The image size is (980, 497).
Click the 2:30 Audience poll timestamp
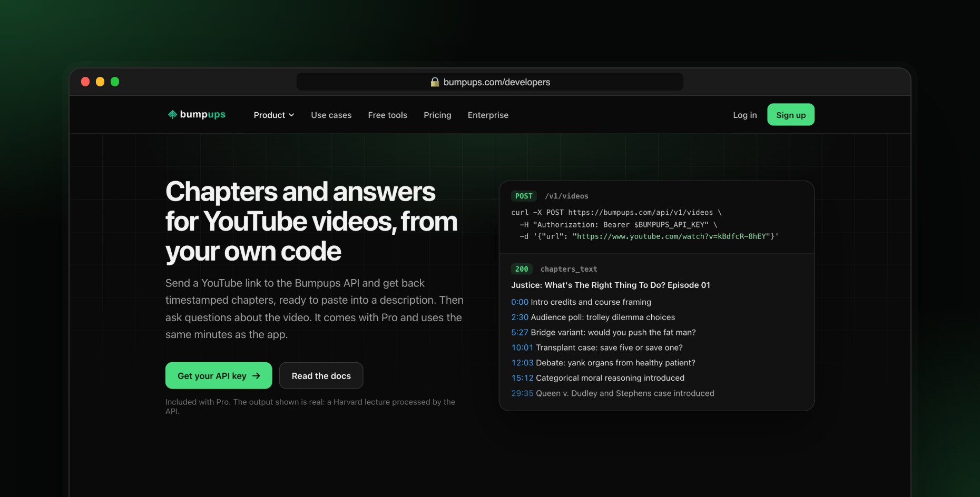pyautogui.click(x=520, y=317)
